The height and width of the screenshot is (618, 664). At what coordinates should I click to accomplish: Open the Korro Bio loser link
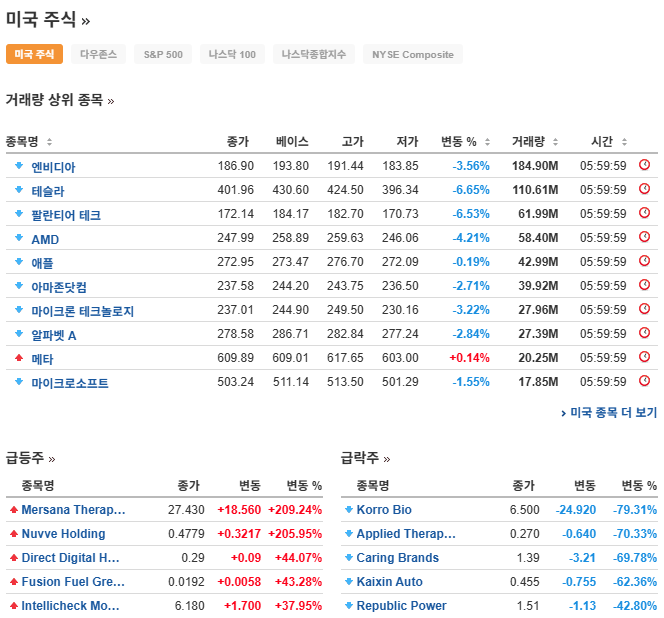point(384,510)
